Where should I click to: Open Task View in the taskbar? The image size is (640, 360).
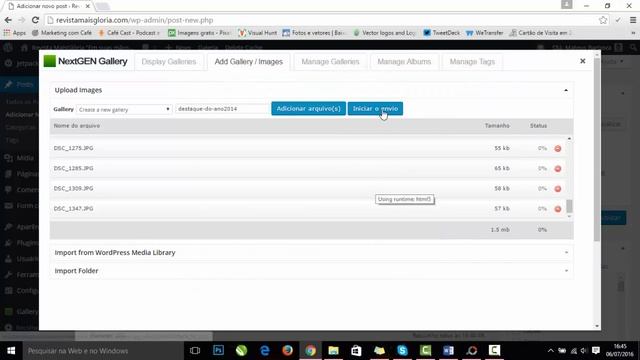[x=195, y=351]
